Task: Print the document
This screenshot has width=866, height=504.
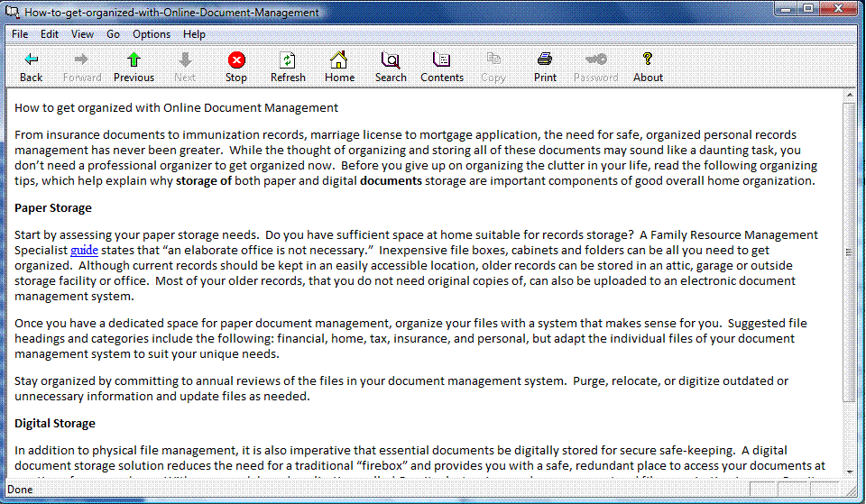Action: pos(545,68)
